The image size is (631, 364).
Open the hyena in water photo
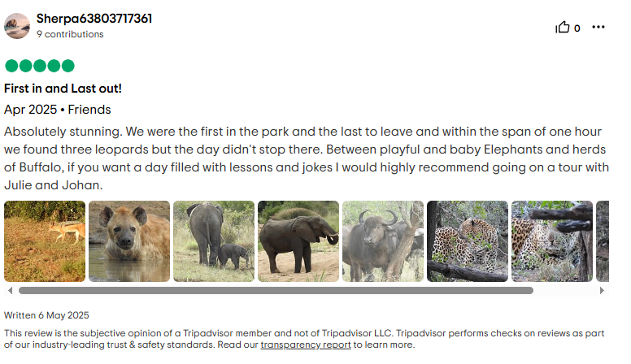[x=129, y=241]
